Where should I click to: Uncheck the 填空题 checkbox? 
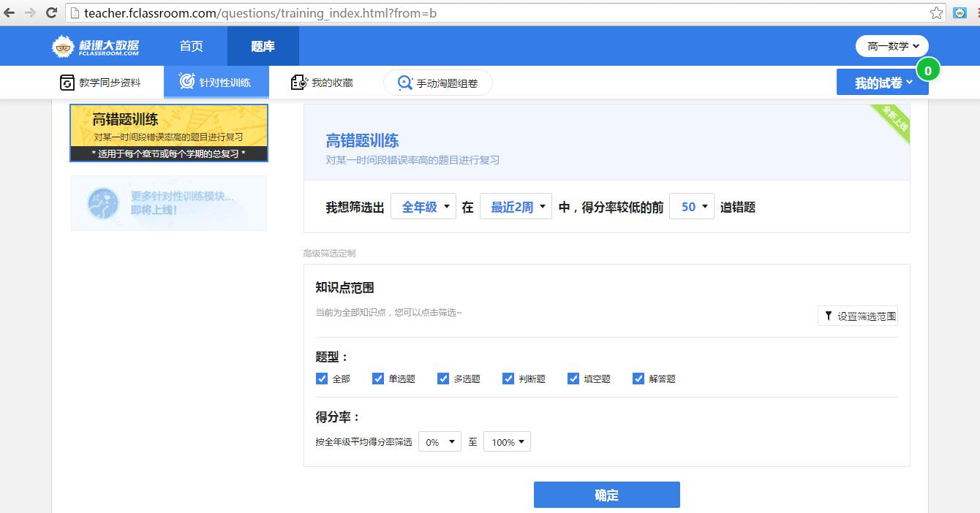point(573,379)
